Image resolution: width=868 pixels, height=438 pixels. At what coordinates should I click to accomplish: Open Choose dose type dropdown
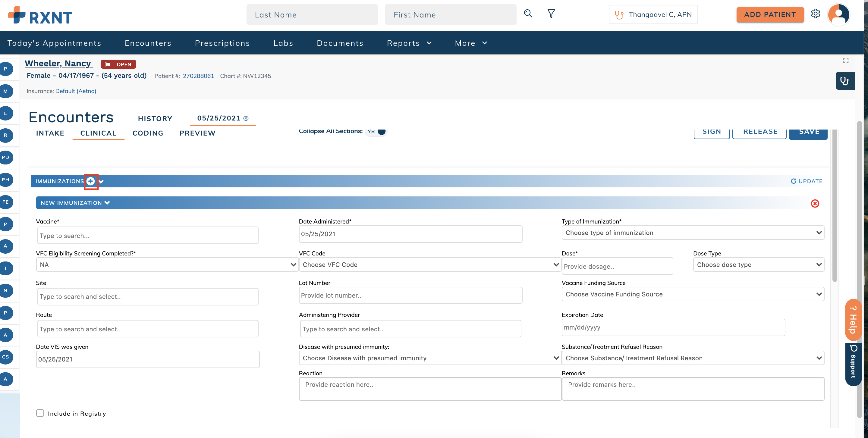pyautogui.click(x=759, y=264)
